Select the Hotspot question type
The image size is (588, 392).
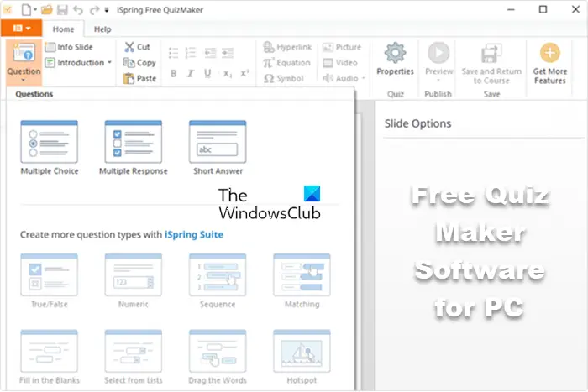click(x=302, y=357)
